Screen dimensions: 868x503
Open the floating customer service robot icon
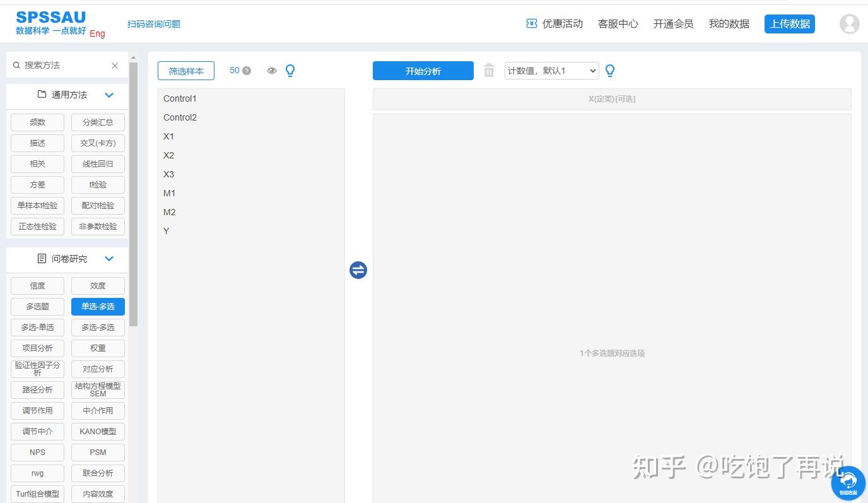pos(848,482)
